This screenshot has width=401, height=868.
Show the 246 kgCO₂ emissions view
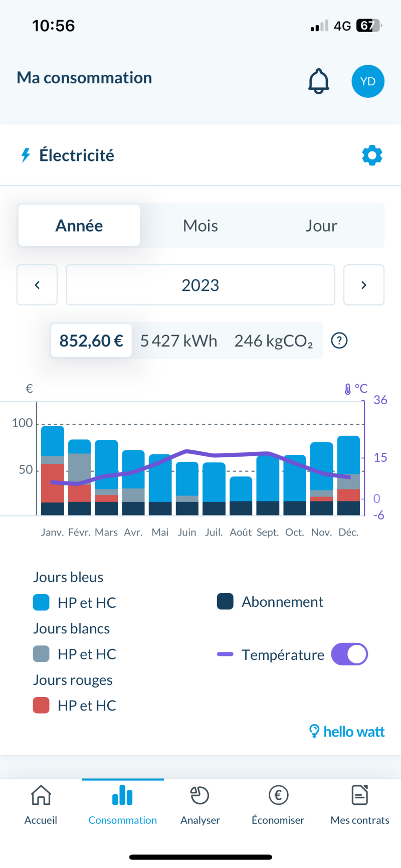274,341
